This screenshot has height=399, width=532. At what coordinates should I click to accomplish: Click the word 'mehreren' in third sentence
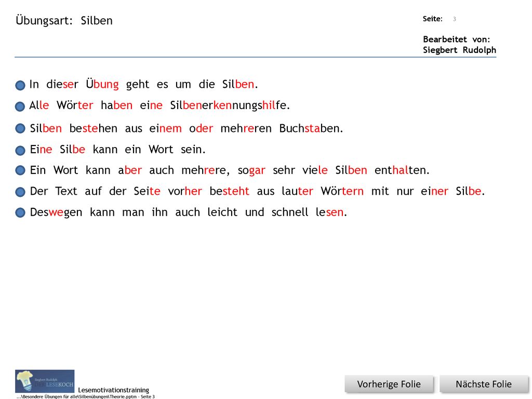click(x=246, y=128)
